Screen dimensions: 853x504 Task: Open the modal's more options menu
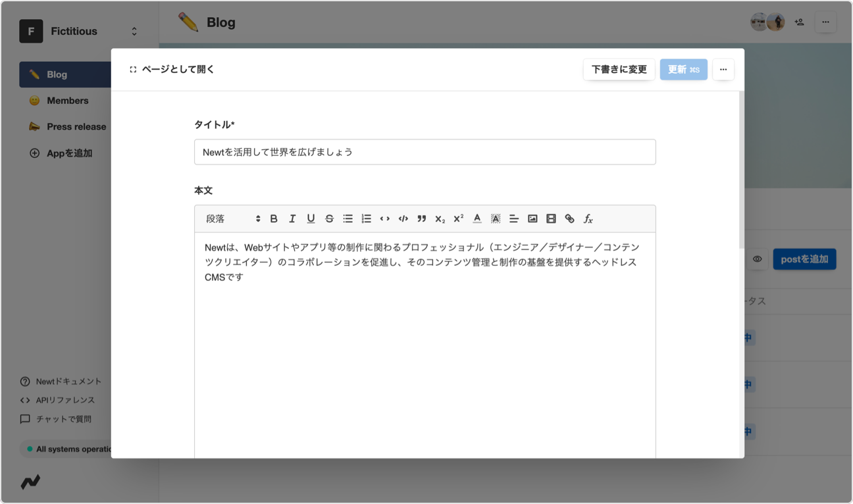tap(723, 69)
